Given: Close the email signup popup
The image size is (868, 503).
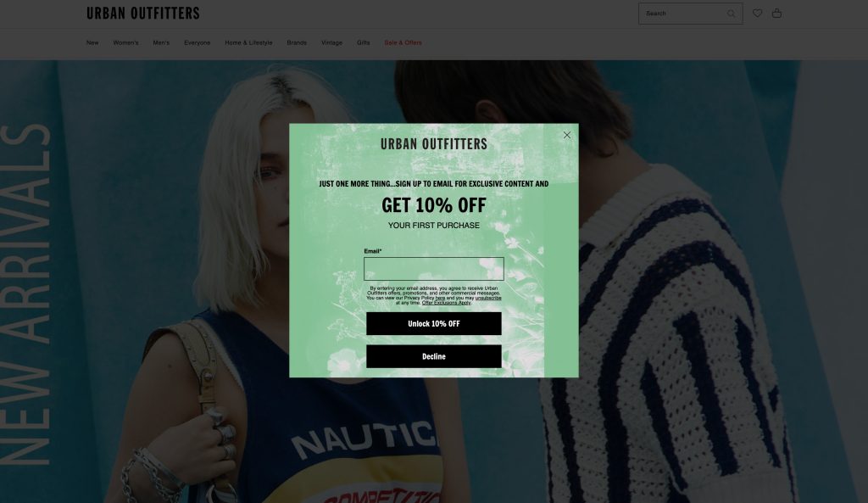Looking at the screenshot, I should (x=567, y=135).
